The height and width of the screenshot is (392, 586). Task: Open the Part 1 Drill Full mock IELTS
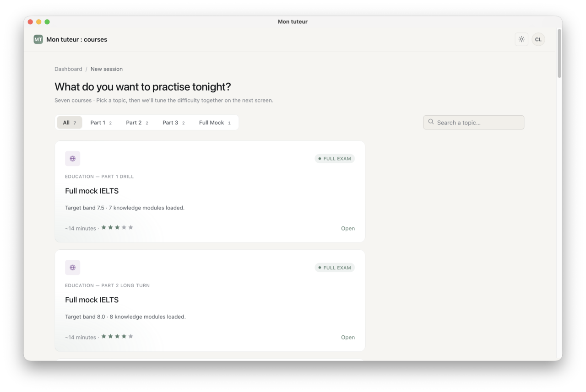coord(348,228)
